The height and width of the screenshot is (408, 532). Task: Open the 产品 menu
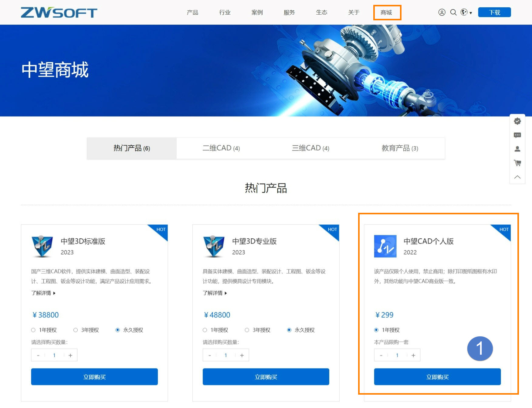click(x=192, y=12)
